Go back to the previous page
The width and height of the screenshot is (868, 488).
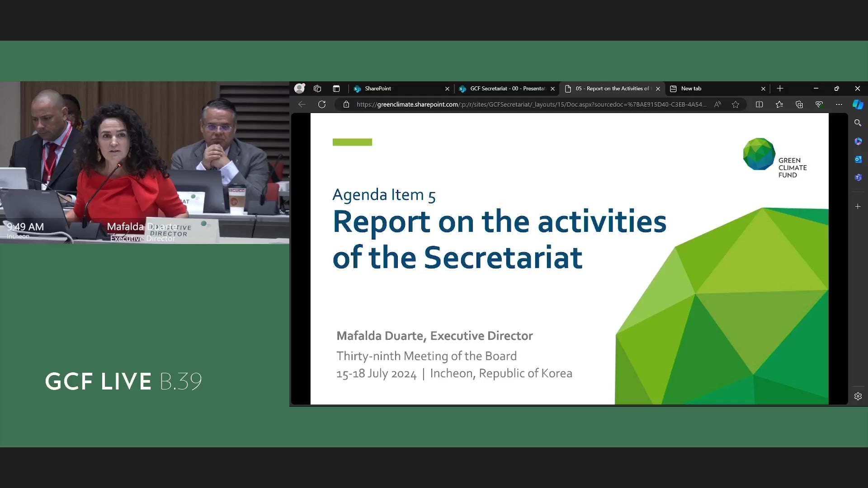coord(302,104)
